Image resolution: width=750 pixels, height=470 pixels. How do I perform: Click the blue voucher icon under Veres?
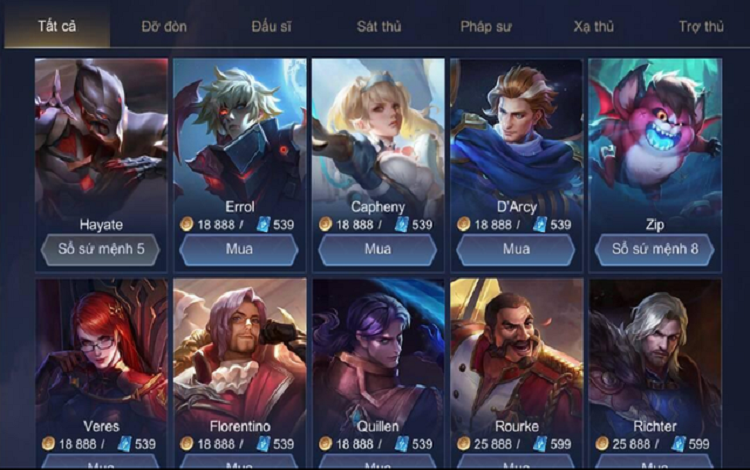point(124,444)
